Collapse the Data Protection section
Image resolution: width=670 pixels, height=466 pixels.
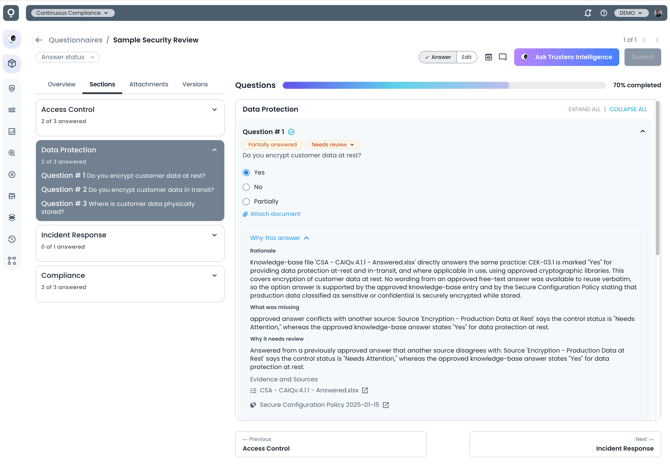(x=215, y=150)
